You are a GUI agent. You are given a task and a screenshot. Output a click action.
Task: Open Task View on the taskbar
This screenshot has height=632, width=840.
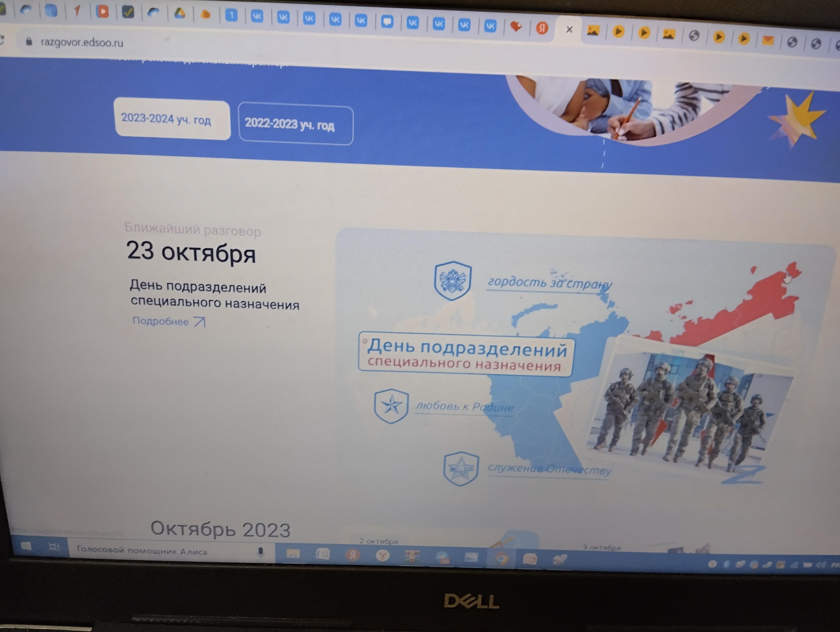tap(54, 547)
